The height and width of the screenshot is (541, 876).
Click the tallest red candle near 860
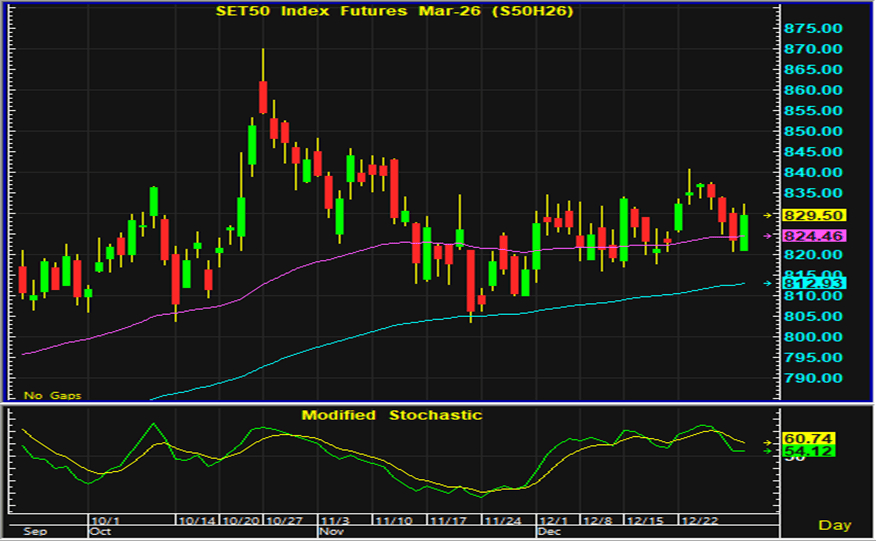pyautogui.click(x=263, y=97)
